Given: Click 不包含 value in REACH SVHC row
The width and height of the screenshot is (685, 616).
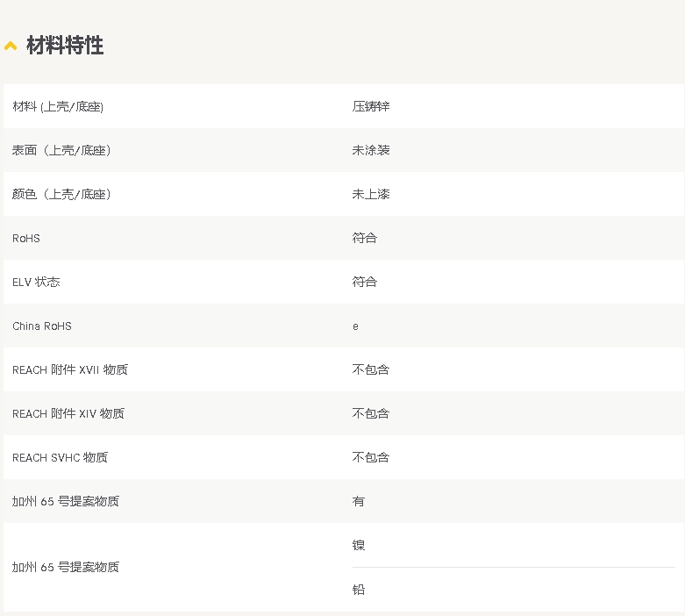Looking at the screenshot, I should tap(371, 457).
